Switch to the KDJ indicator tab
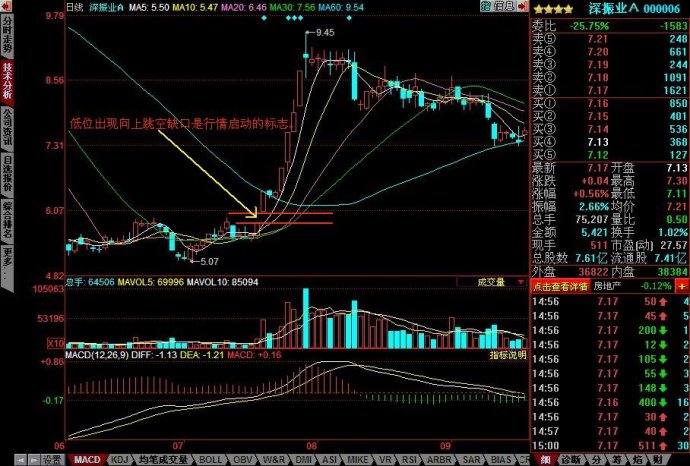The height and width of the screenshot is (466, 690). click(119, 460)
